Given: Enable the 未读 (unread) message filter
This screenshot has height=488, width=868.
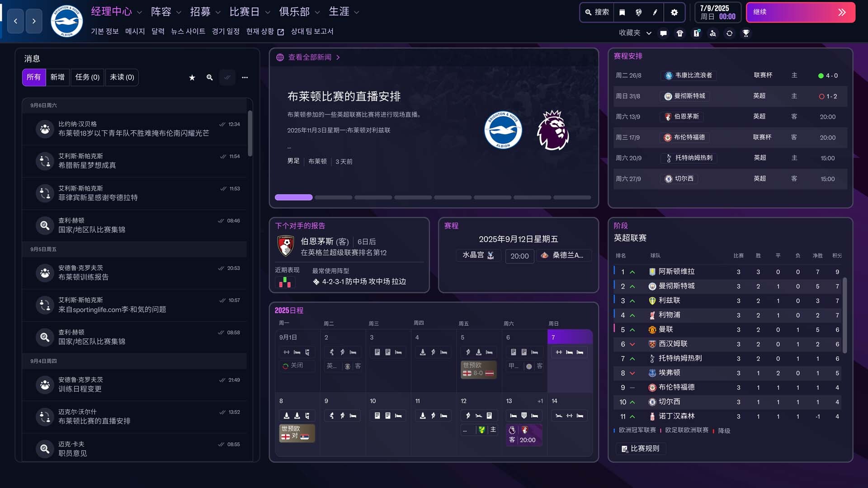Looking at the screenshot, I should pyautogui.click(x=122, y=77).
